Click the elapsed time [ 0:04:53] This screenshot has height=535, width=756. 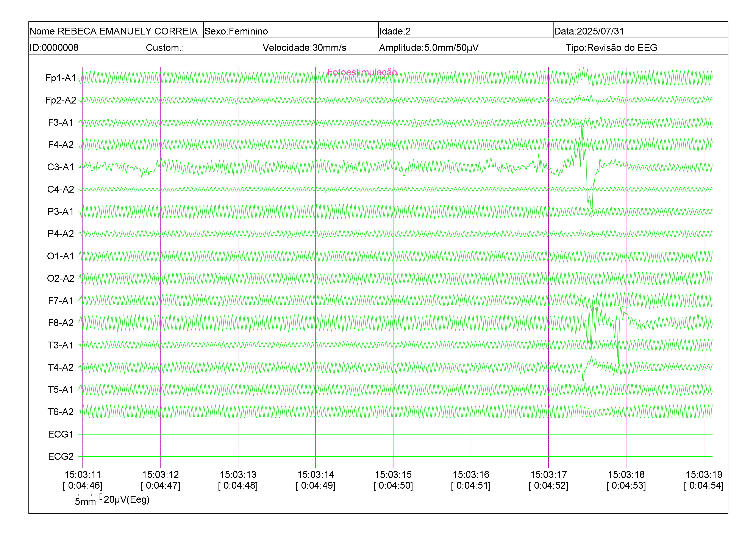pyautogui.click(x=626, y=486)
